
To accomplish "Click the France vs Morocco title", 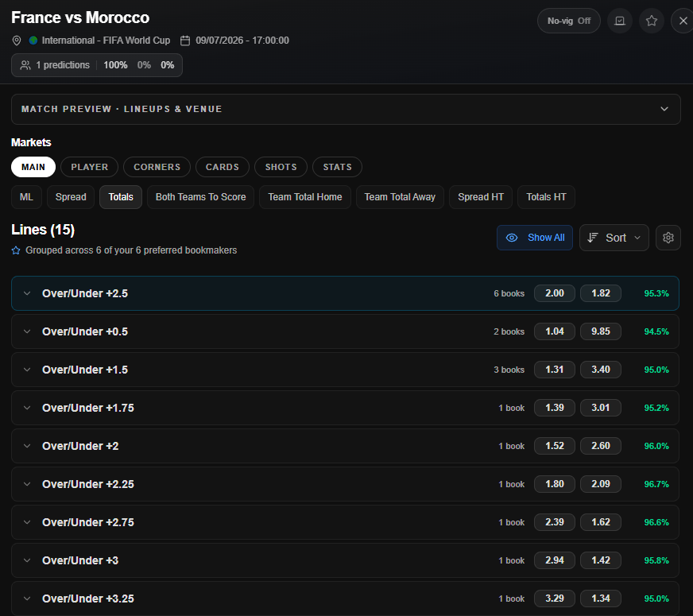I will click(80, 17).
